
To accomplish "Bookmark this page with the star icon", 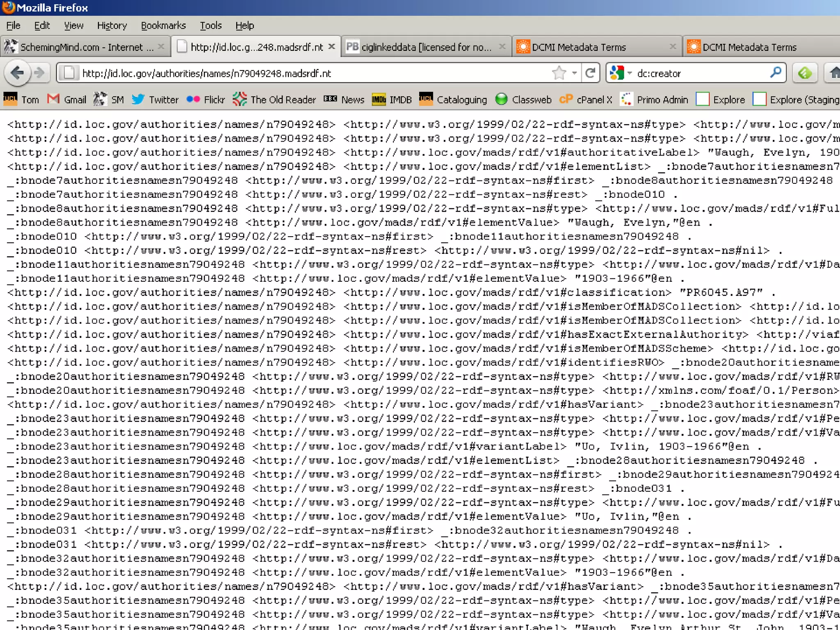I will pyautogui.click(x=559, y=73).
